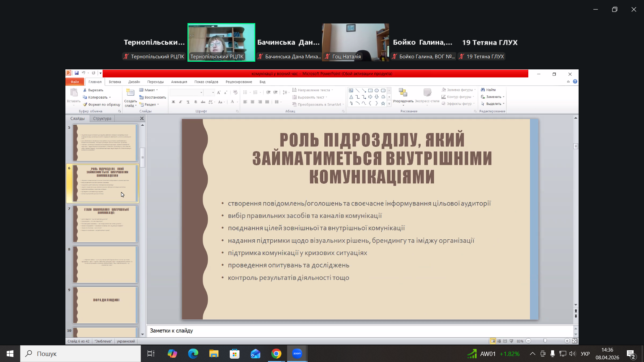
Task: Open the font name combo box
Action: click(x=186, y=93)
